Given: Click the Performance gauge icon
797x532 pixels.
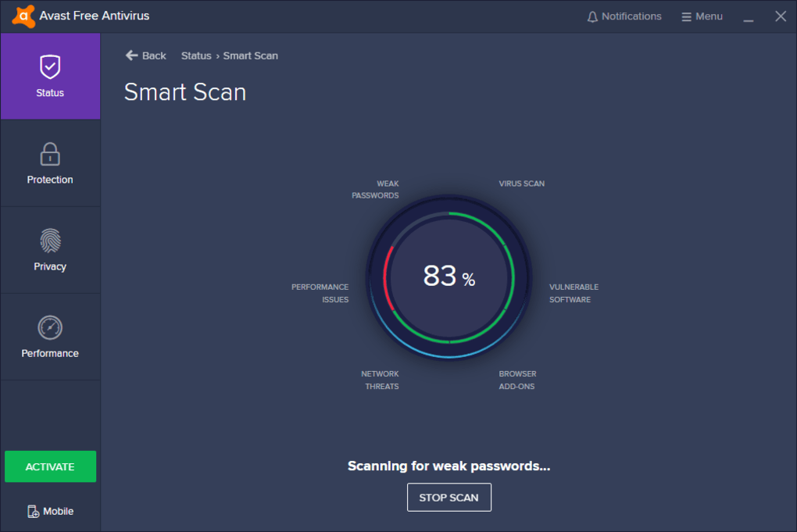Looking at the screenshot, I should click(50, 327).
